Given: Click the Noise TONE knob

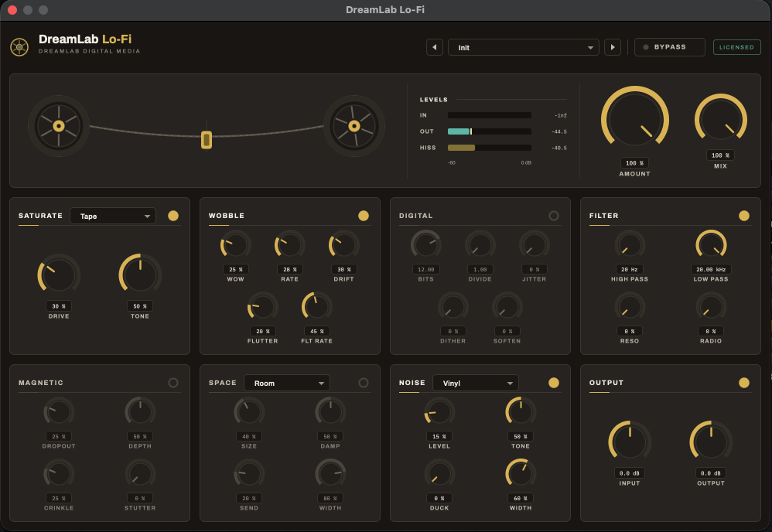Looking at the screenshot, I should point(521,412).
